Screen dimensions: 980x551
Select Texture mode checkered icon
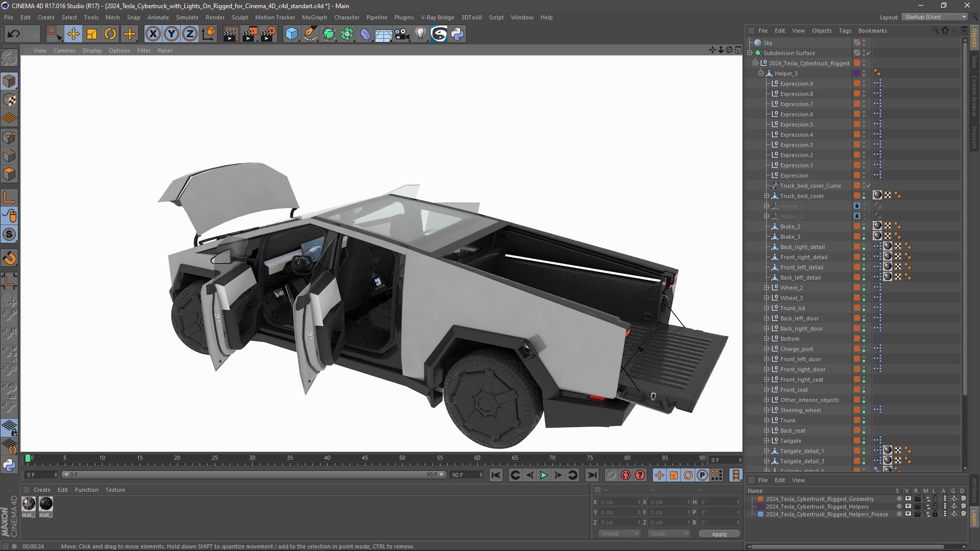coord(9,100)
